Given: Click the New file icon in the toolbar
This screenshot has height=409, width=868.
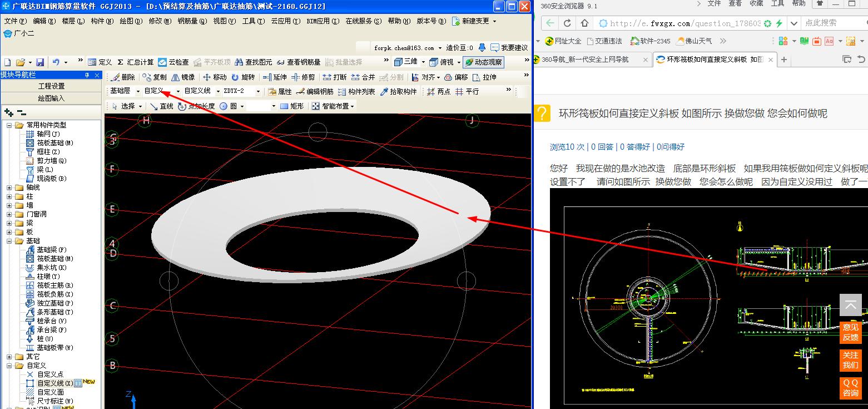Looking at the screenshot, I should (x=8, y=62).
